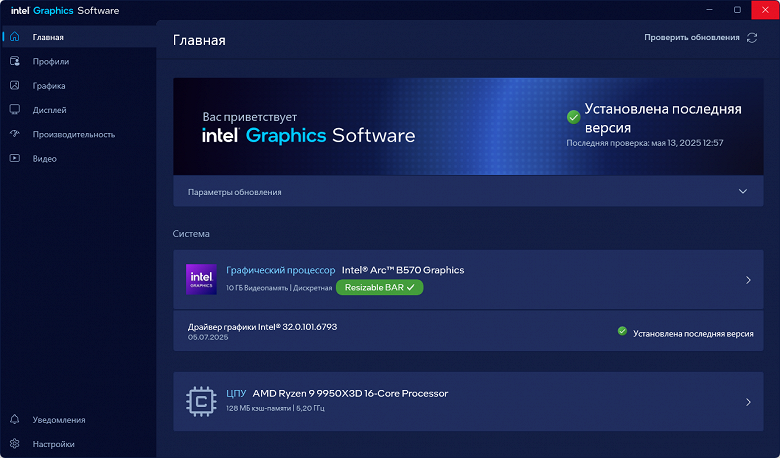Image resolution: width=780 pixels, height=458 pixels.
Task: Go to the Производительность section
Action: [74, 134]
